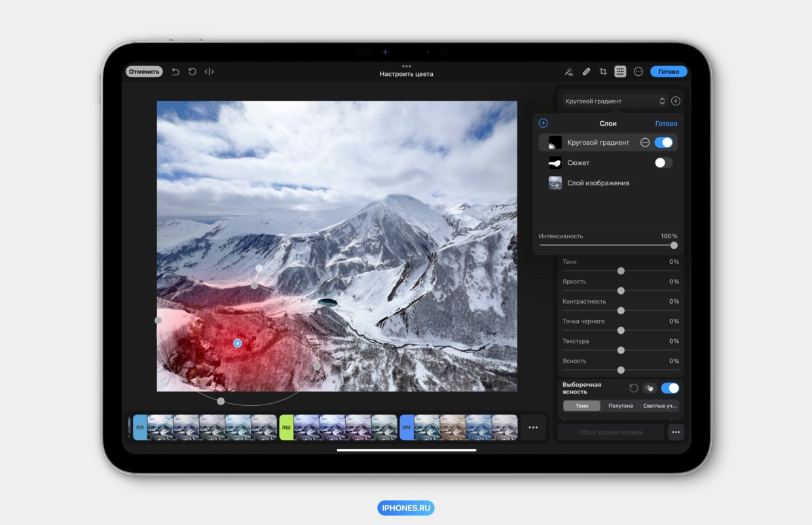Select the Слой изображения layer row

point(608,183)
